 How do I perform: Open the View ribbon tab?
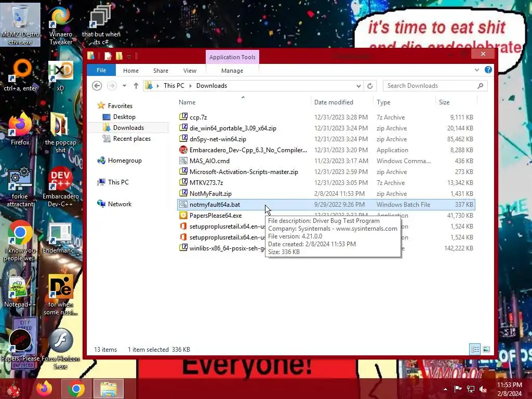[190, 71]
